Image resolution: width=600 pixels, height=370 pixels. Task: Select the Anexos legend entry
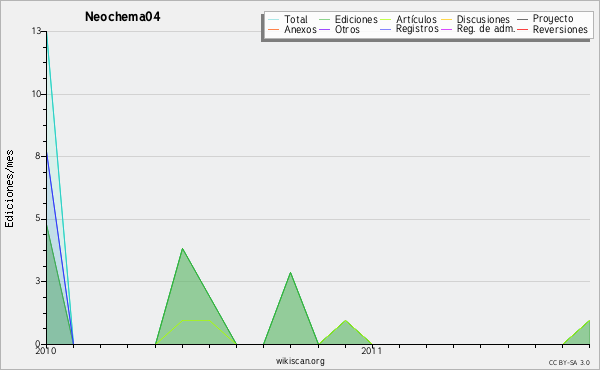tap(292, 29)
